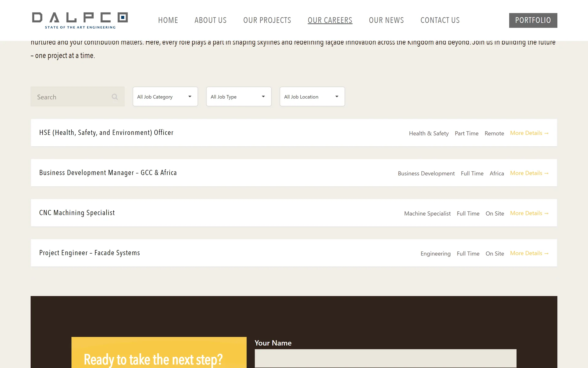The image size is (588, 368).
Task: Focus the job Search field
Action: 77,97
